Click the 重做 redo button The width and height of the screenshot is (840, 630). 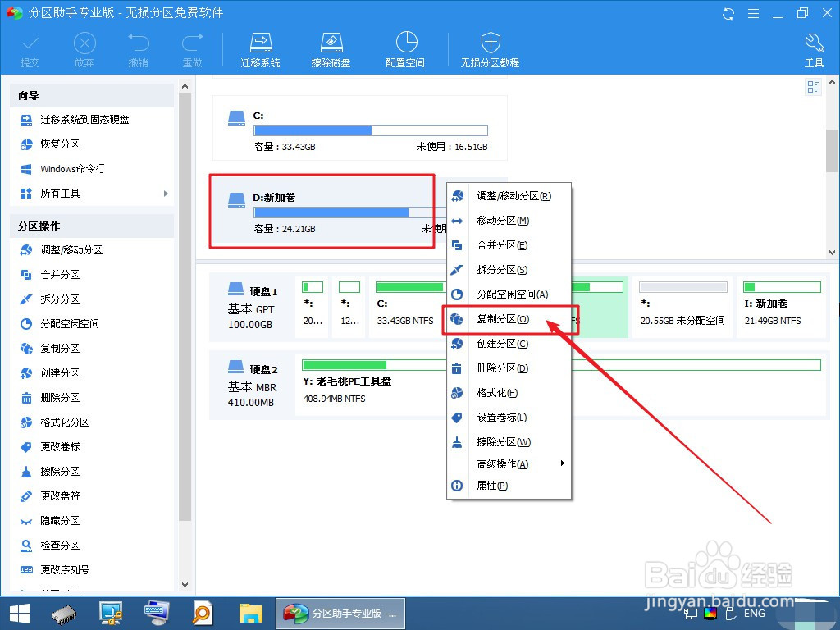[x=192, y=50]
